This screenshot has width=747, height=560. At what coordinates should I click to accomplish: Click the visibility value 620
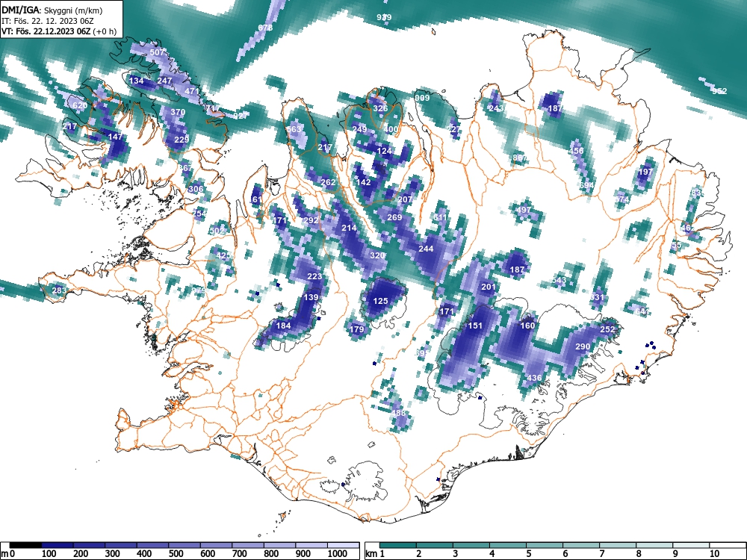(80, 105)
